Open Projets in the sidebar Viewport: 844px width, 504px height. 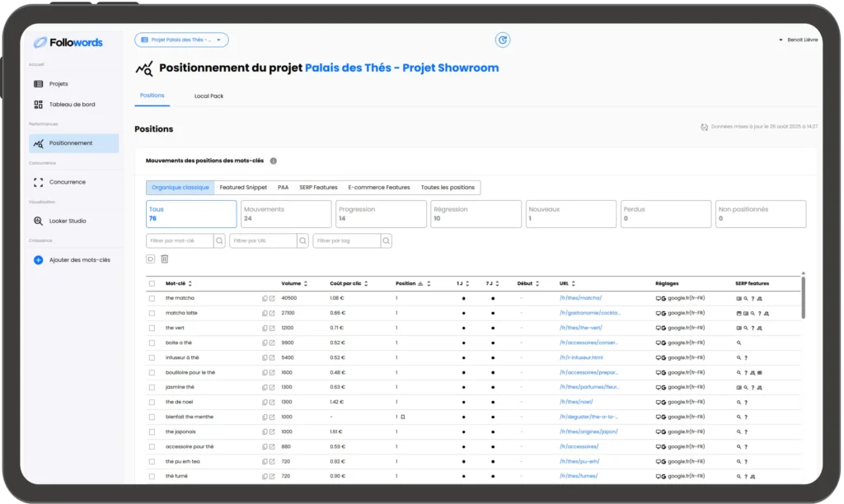pyautogui.click(x=59, y=84)
